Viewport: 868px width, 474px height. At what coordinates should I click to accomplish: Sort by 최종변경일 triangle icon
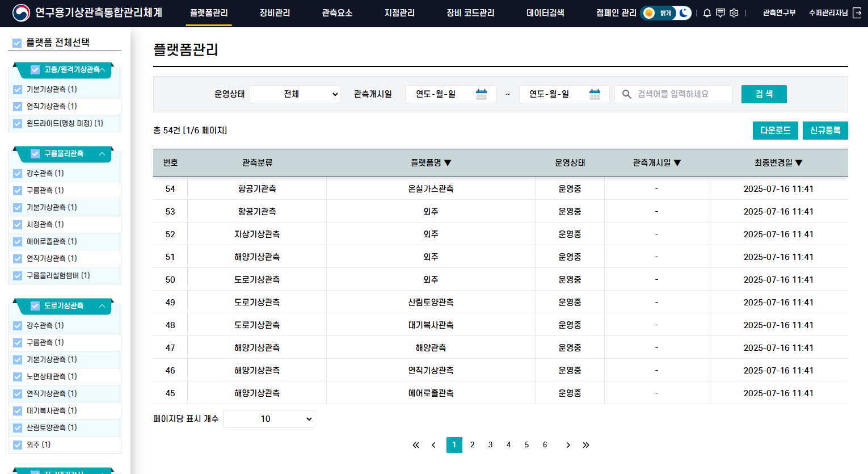[x=799, y=163]
